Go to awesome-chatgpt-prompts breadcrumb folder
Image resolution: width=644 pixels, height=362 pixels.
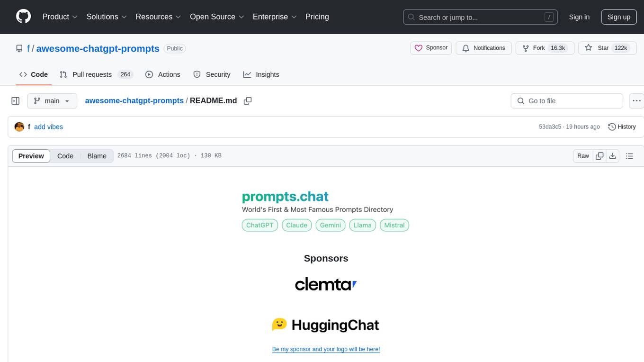pyautogui.click(x=134, y=100)
